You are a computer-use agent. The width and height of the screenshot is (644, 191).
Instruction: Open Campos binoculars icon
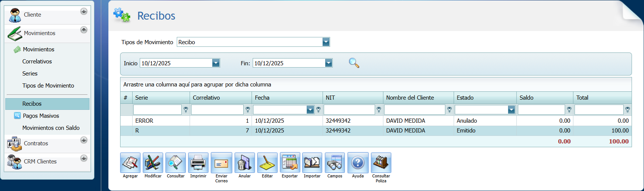pyautogui.click(x=335, y=163)
